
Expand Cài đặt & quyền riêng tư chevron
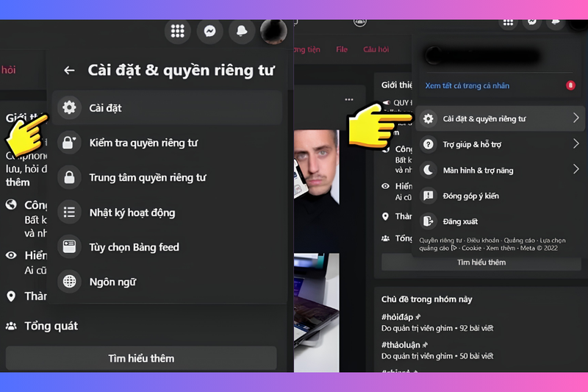[576, 118]
